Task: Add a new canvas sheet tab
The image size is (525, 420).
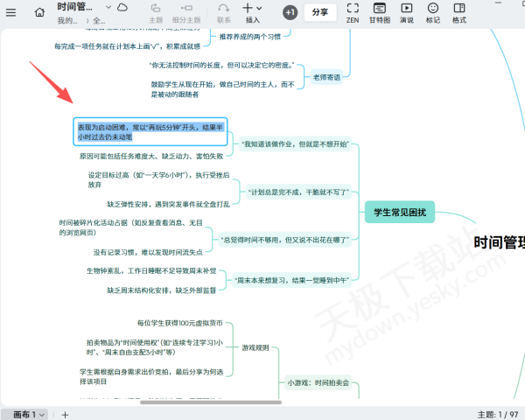Action: pyautogui.click(x=65, y=414)
